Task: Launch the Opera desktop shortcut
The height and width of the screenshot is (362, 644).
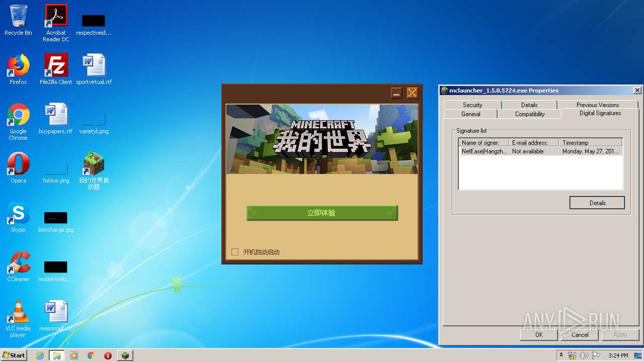Action: point(18,168)
